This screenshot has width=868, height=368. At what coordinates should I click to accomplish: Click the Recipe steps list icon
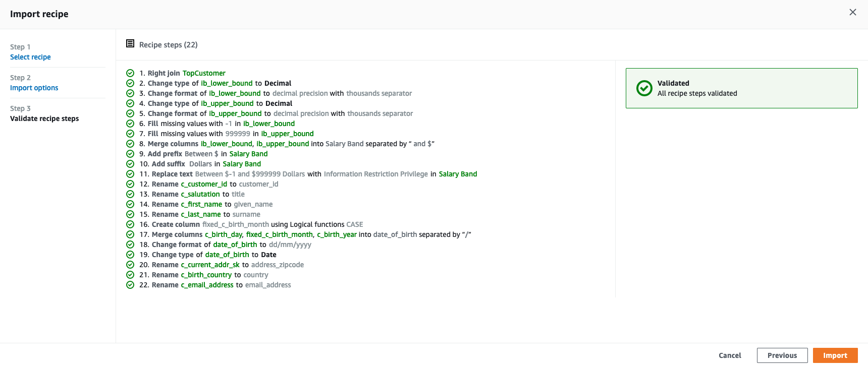(130, 44)
